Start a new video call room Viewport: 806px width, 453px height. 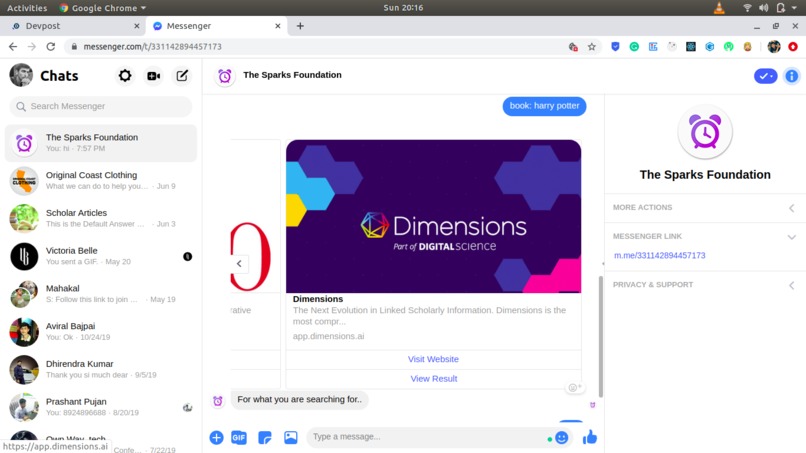coord(153,76)
